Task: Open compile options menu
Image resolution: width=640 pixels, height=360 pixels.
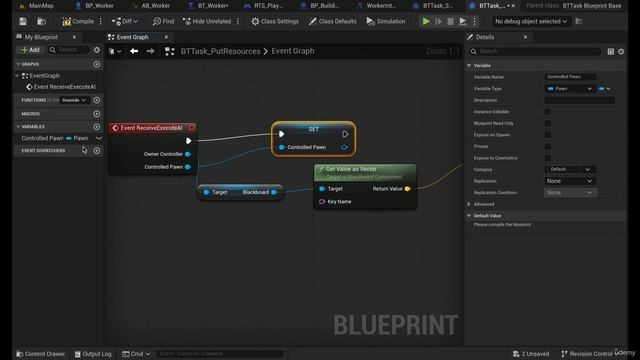Action: pyautogui.click(x=101, y=21)
